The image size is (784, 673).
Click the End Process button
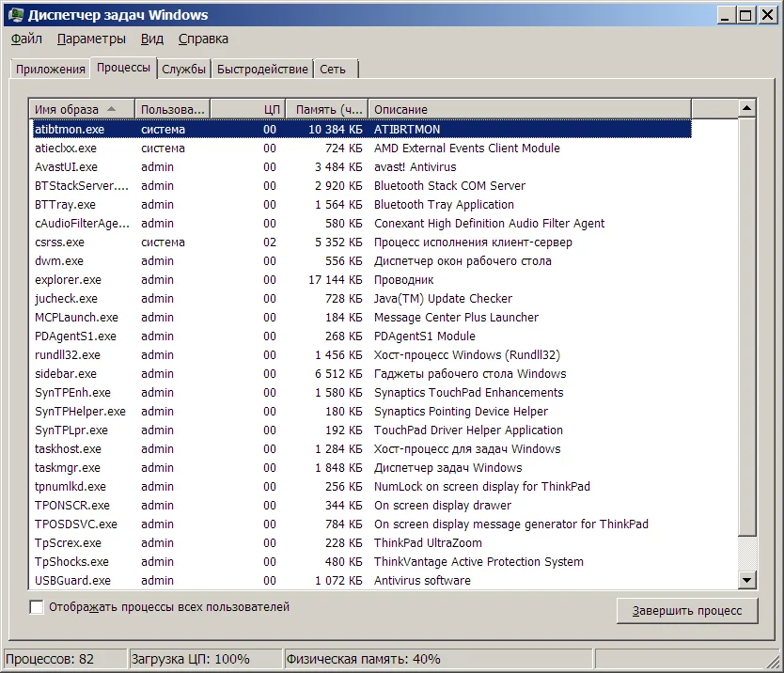tap(686, 611)
